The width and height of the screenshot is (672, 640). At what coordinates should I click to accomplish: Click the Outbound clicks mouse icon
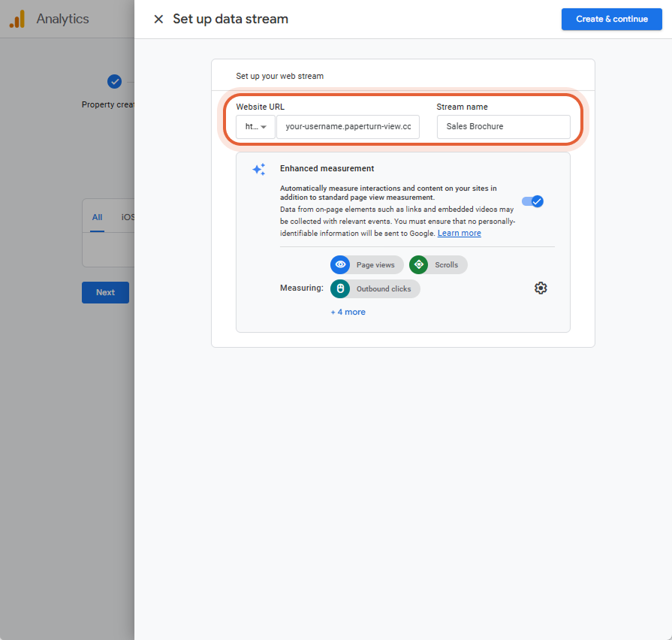340,289
